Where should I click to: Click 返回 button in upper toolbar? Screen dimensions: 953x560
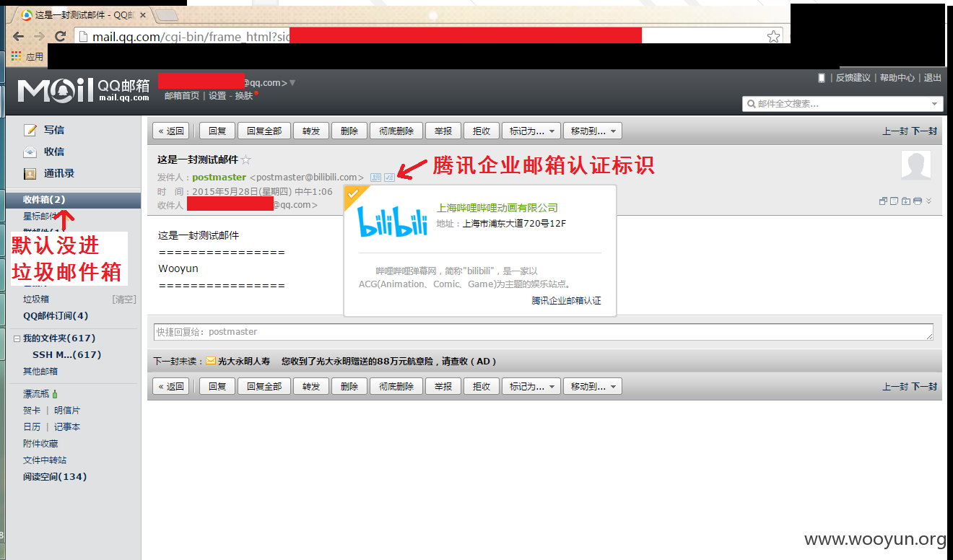(x=171, y=131)
